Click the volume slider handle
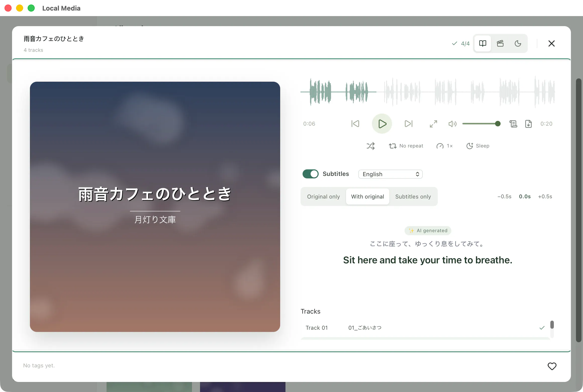This screenshot has height=392, width=583. (498, 124)
